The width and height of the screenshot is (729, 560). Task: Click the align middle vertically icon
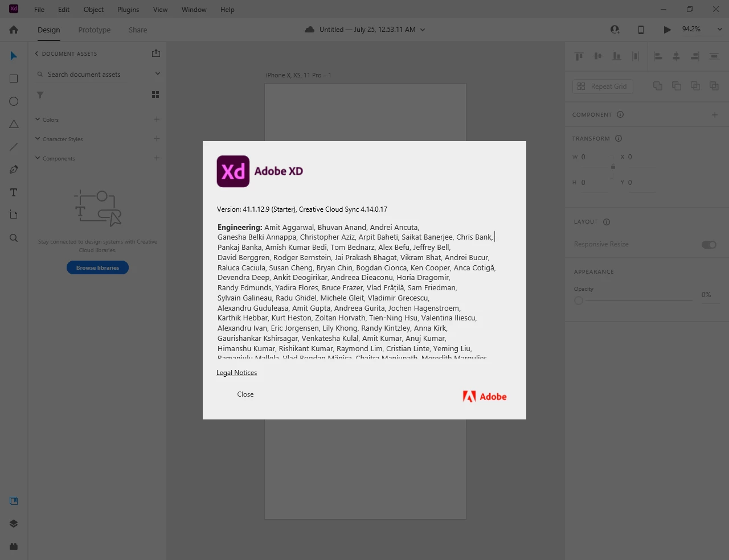(x=598, y=56)
